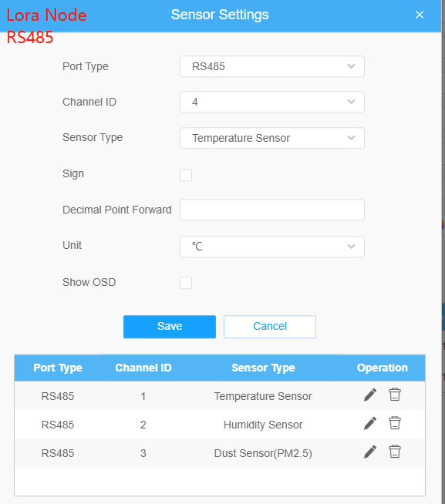
Task: Open the Port Type dropdown
Action: (x=272, y=66)
